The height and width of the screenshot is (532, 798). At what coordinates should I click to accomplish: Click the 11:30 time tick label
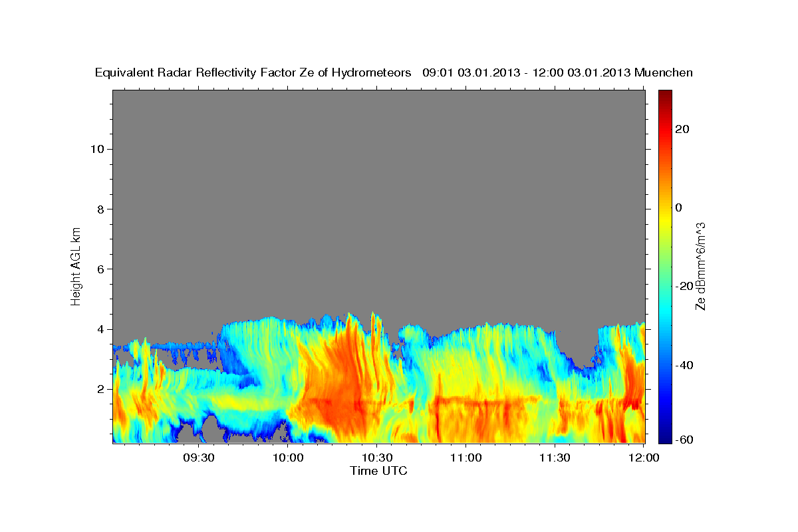554,458
